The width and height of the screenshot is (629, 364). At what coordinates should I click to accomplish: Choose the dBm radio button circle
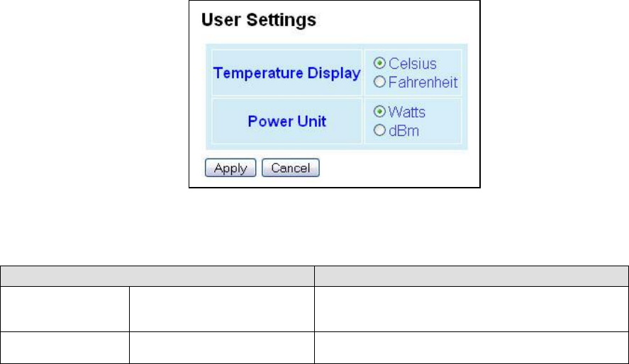click(379, 130)
